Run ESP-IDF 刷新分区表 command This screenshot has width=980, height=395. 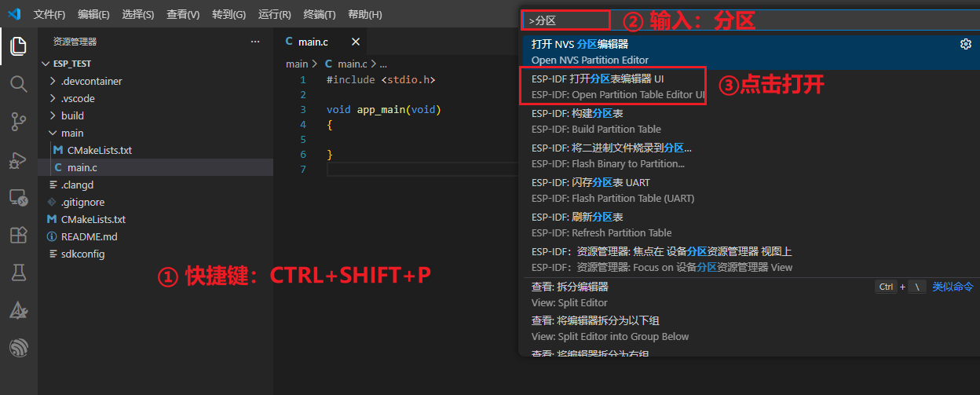coord(750,225)
